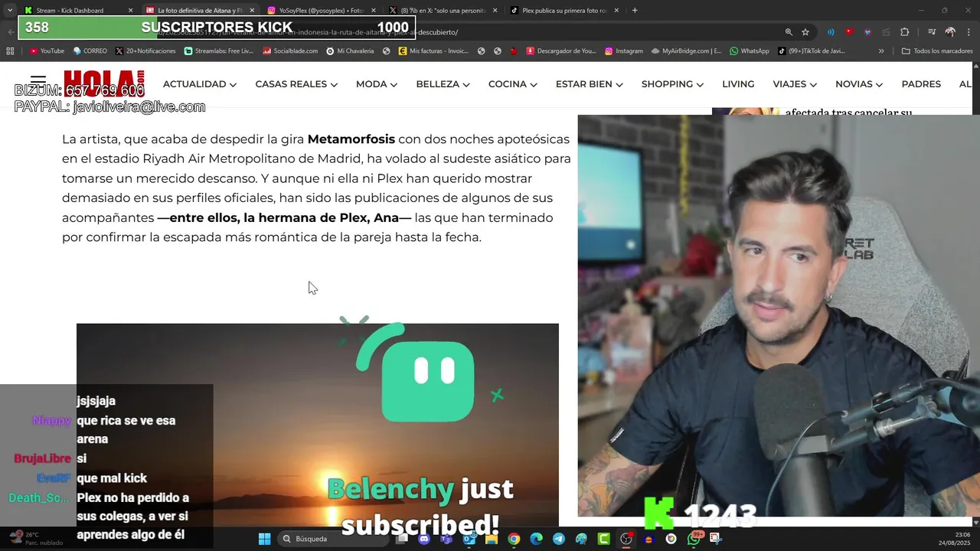Screen dimensions: 980x551
Task: Open the MyAirBridge.com bookmark
Action: [x=686, y=51]
